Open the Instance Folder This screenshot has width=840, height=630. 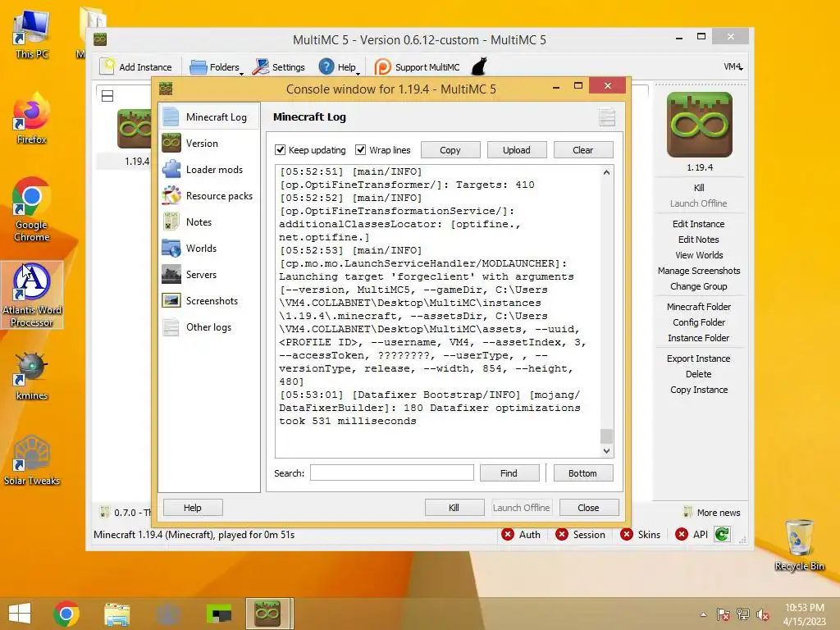click(x=699, y=337)
